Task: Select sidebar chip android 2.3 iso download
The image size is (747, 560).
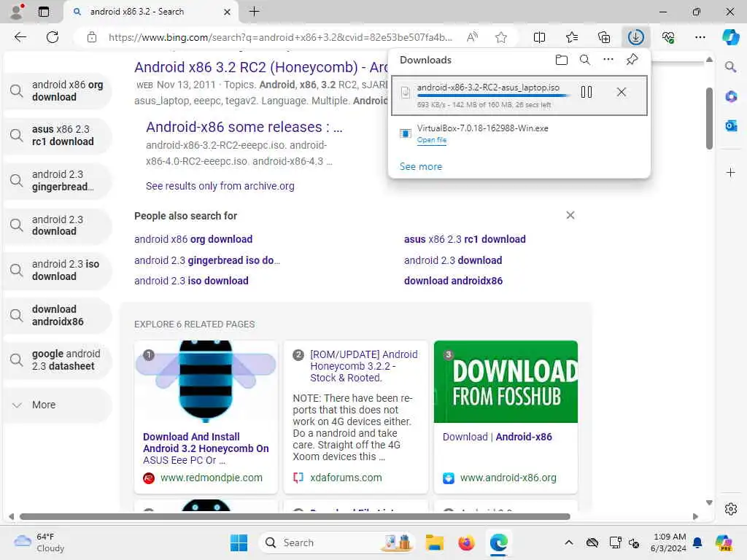Action: 58,270
